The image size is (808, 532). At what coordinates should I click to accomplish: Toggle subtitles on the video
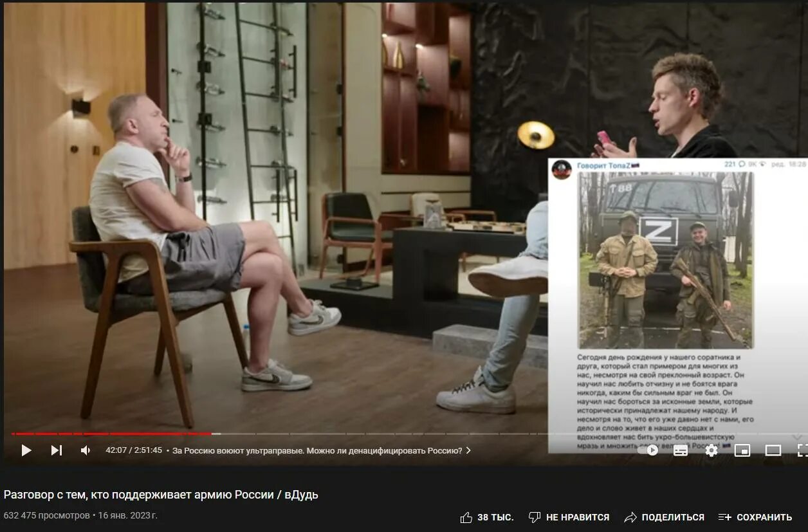tap(681, 450)
